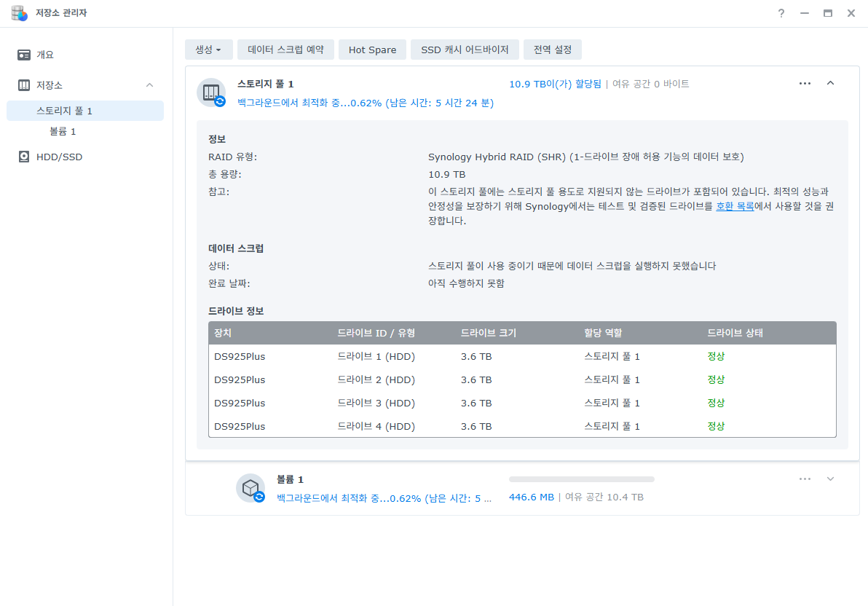Click the HDD/SSD drive icon in sidebar
This screenshot has width=868, height=606.
click(24, 157)
